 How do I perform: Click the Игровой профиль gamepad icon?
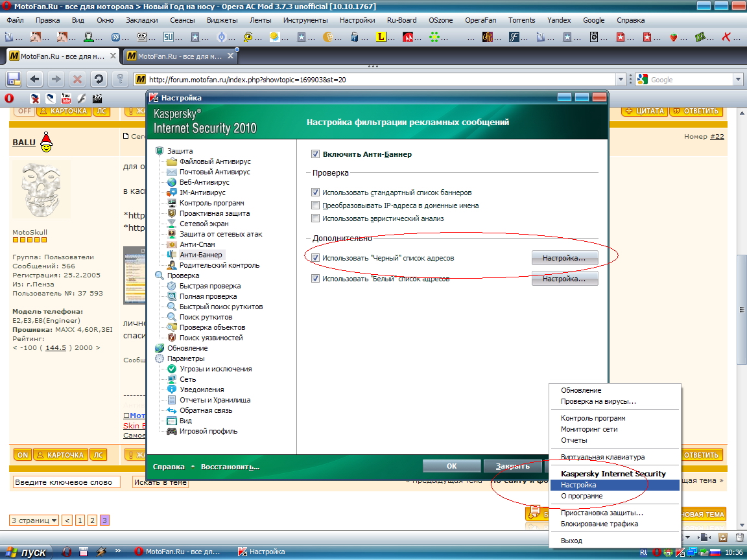172,432
